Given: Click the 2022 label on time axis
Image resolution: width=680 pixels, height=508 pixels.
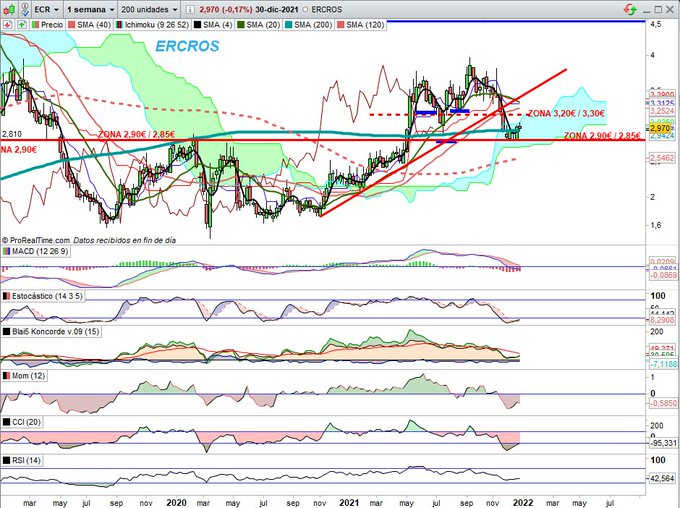Looking at the screenshot, I should 523,502.
